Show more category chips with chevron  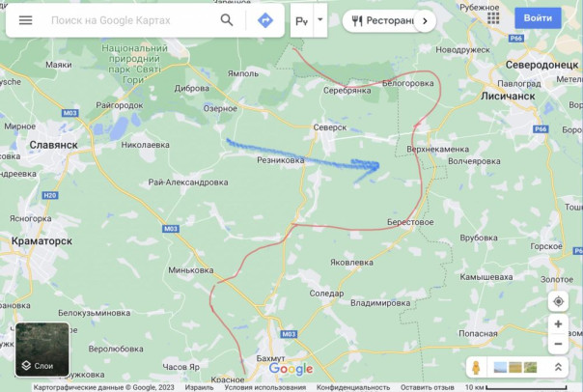(x=425, y=21)
